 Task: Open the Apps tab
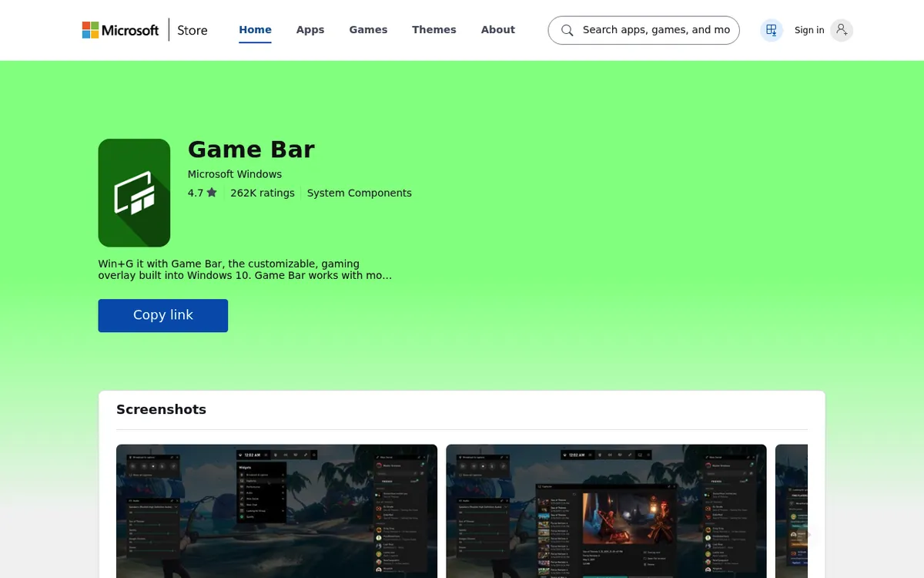coord(310,30)
